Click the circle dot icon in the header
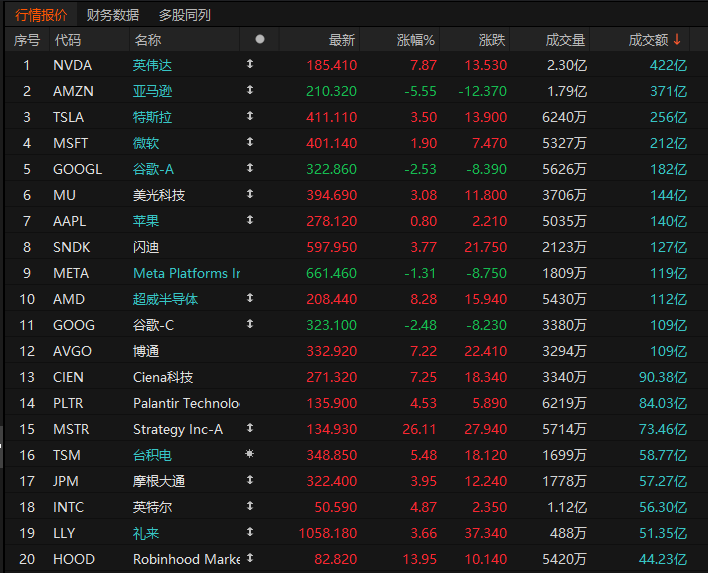Screen dimensions: 708x573 point(260,40)
